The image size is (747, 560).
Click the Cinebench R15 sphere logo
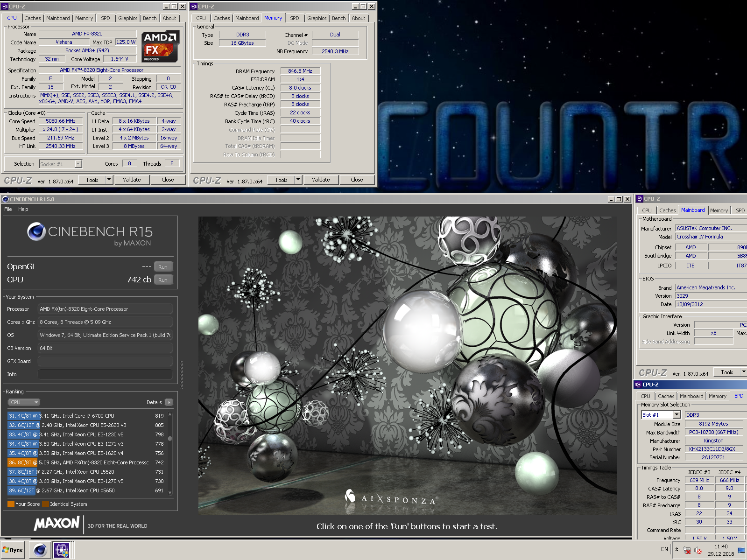(36, 231)
